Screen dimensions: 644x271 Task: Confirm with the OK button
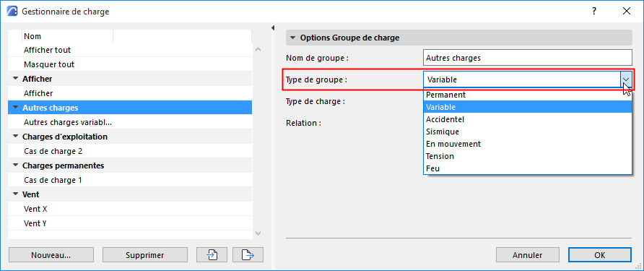pyautogui.click(x=600, y=255)
